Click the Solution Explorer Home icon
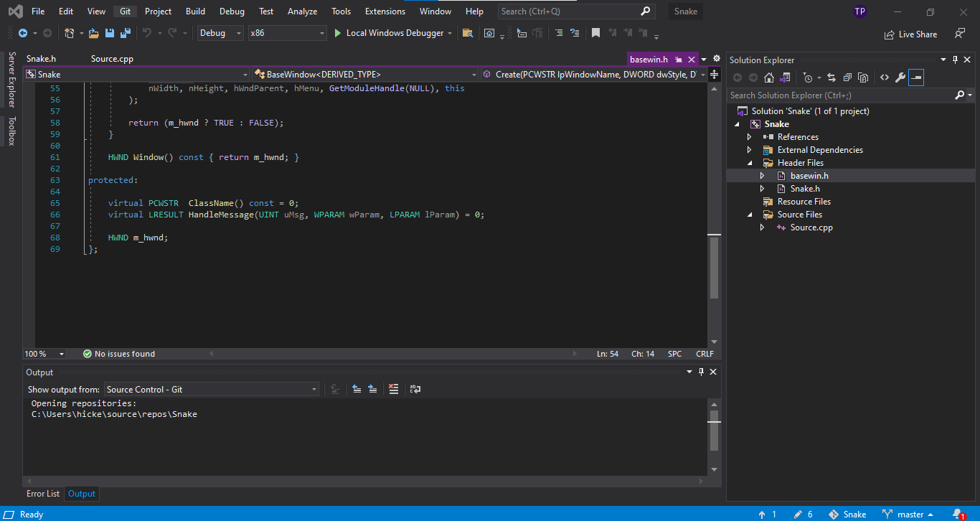This screenshot has width=980, height=521. click(769, 78)
